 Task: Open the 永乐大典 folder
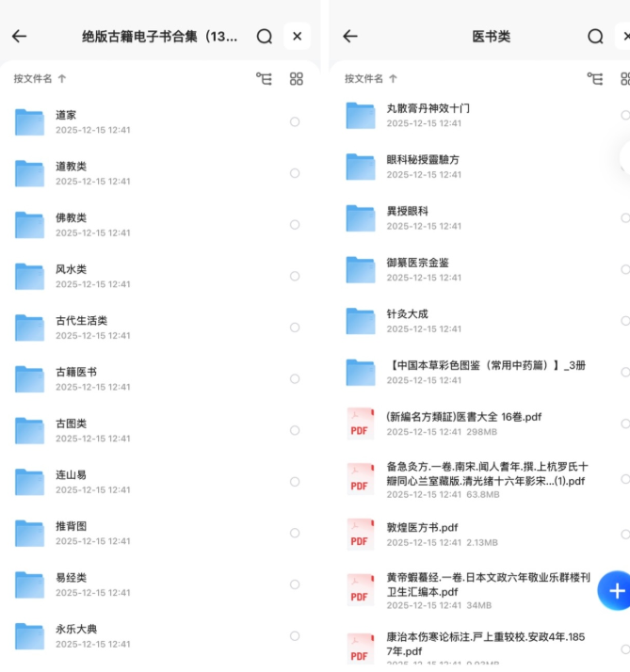coord(75,629)
